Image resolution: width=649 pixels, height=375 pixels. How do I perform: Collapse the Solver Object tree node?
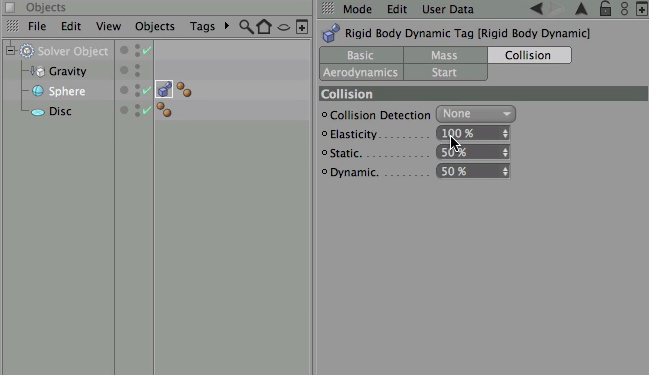10,51
